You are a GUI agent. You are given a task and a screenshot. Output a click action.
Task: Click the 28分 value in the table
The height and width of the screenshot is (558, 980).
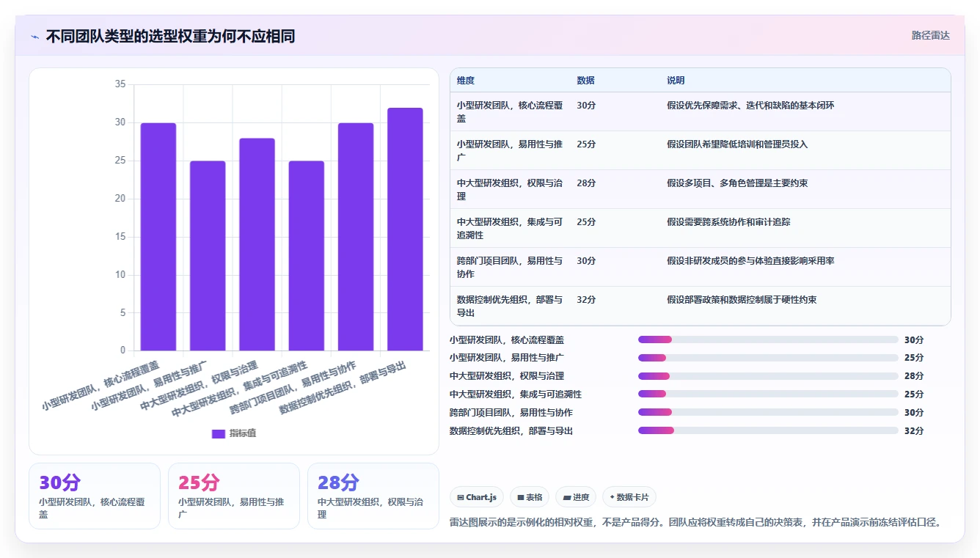coord(586,183)
